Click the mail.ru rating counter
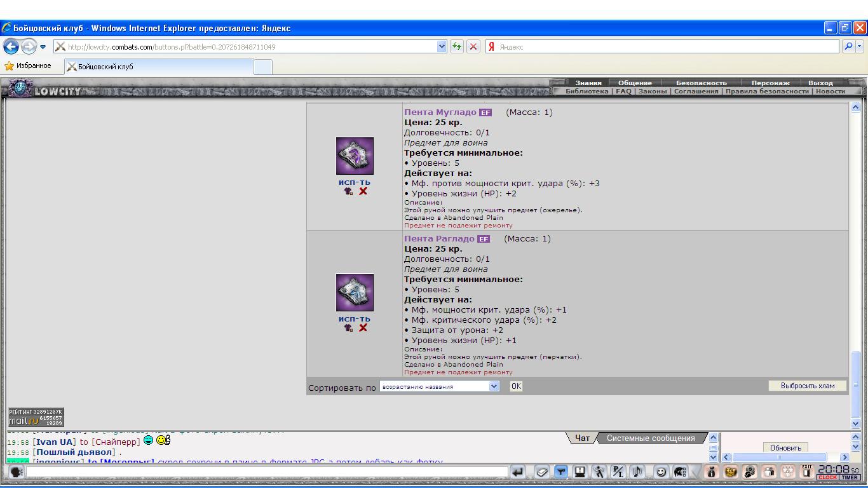 [x=36, y=417]
